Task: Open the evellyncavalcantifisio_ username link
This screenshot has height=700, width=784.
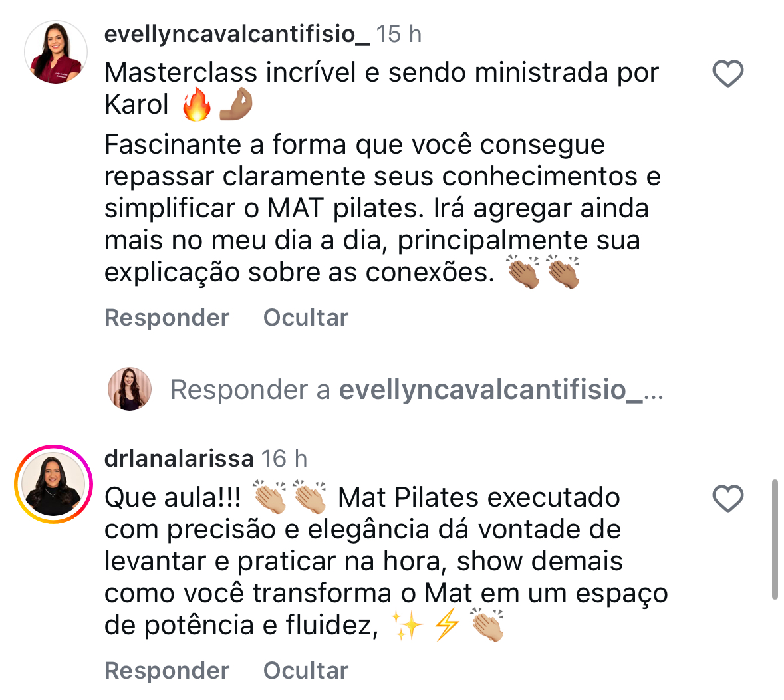Action: click(237, 34)
